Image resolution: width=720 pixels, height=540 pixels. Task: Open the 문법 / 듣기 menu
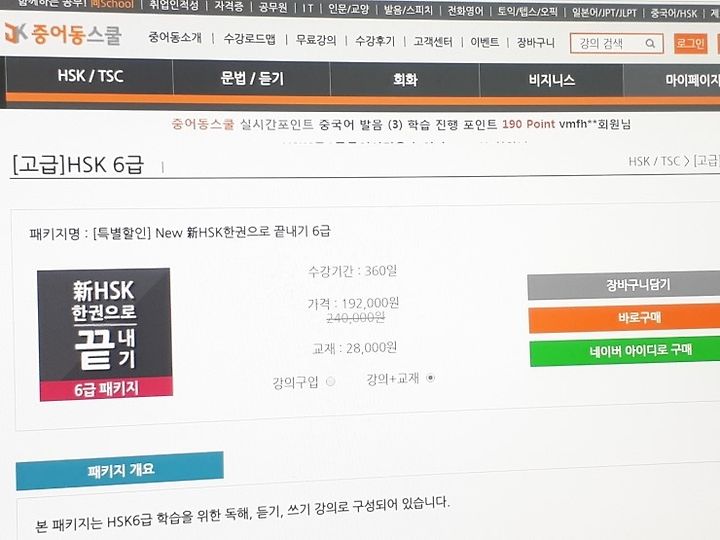pos(252,78)
